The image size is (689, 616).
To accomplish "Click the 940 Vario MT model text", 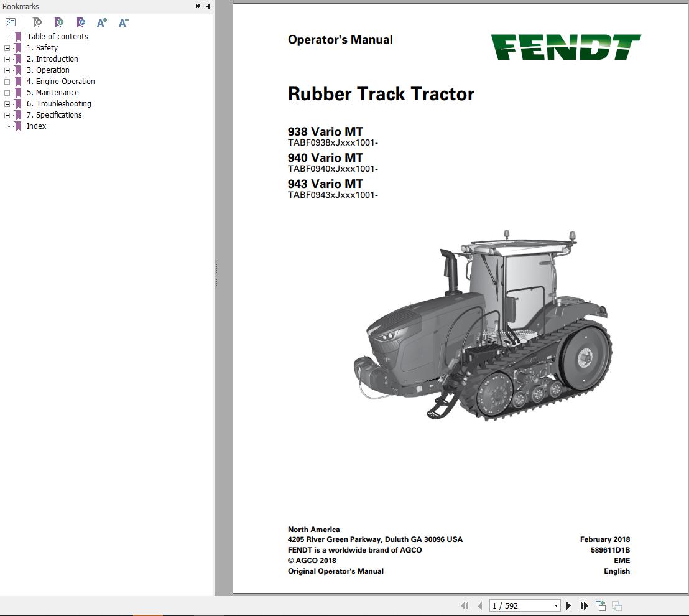I will [325, 157].
